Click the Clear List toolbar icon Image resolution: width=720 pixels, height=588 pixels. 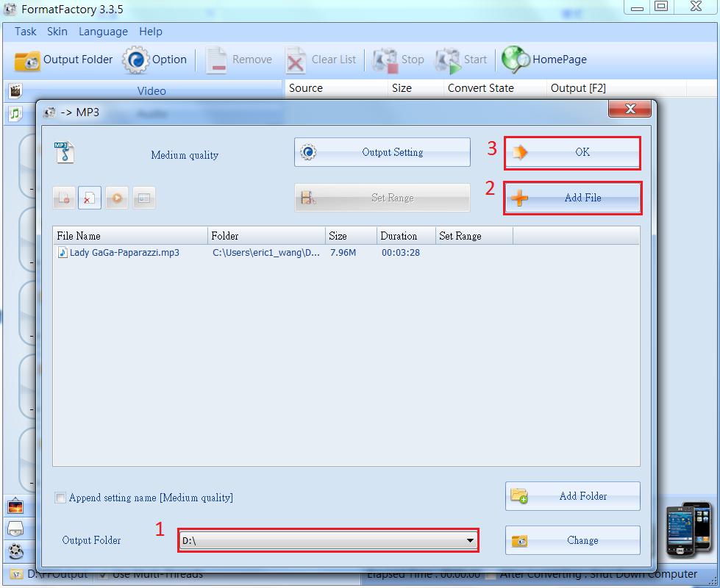pos(295,60)
